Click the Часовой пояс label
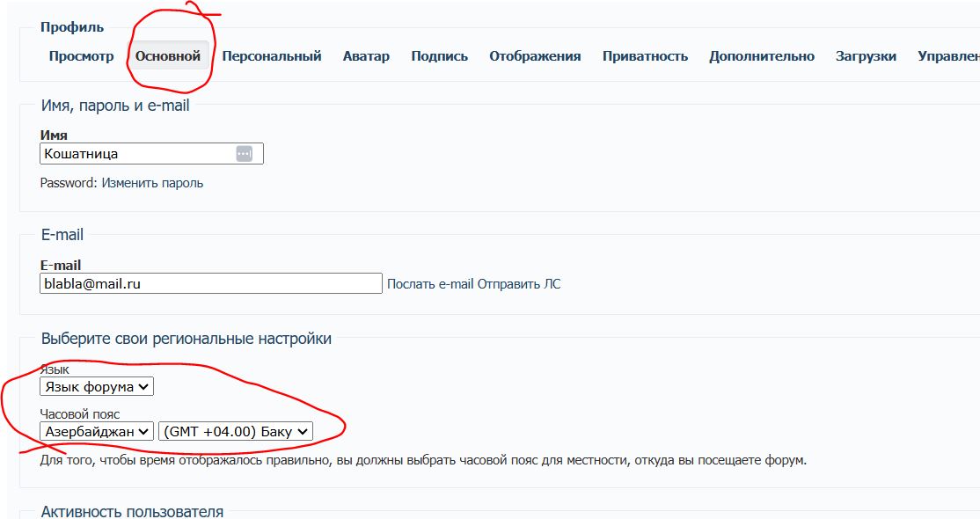 [80, 414]
